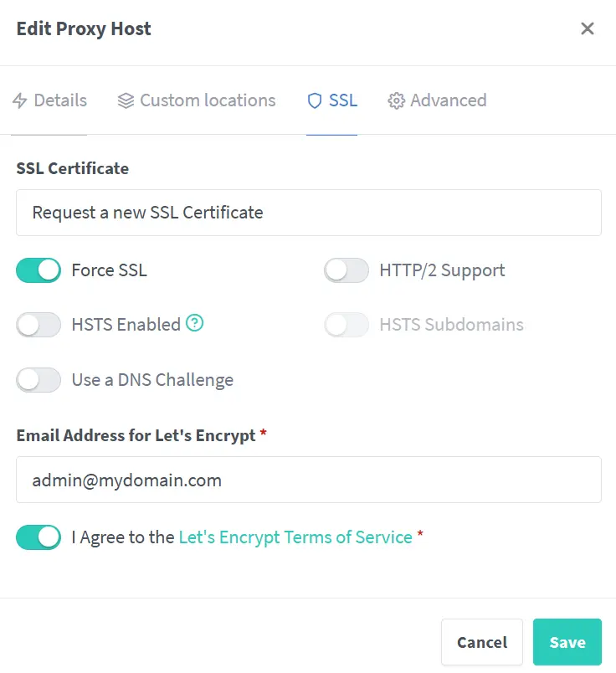Open Let's Encrypt Terms of Service link

tap(295, 537)
